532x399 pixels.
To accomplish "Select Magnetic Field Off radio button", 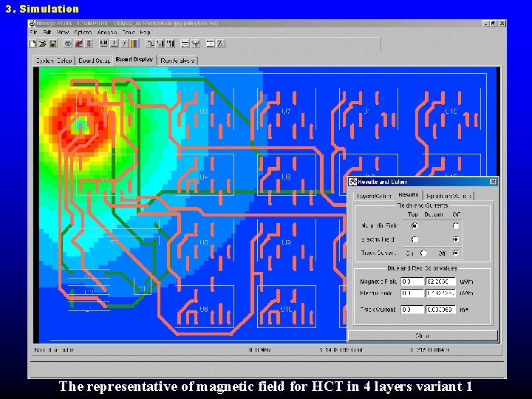I will (456, 225).
